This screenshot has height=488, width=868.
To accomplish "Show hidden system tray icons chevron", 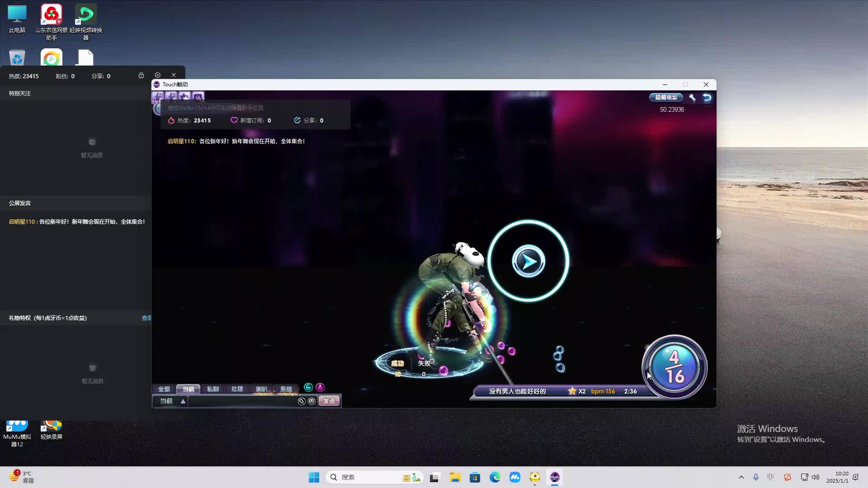I will (741, 477).
